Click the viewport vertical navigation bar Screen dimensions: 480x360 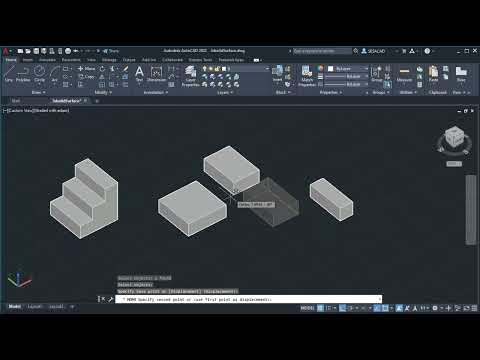(471, 210)
